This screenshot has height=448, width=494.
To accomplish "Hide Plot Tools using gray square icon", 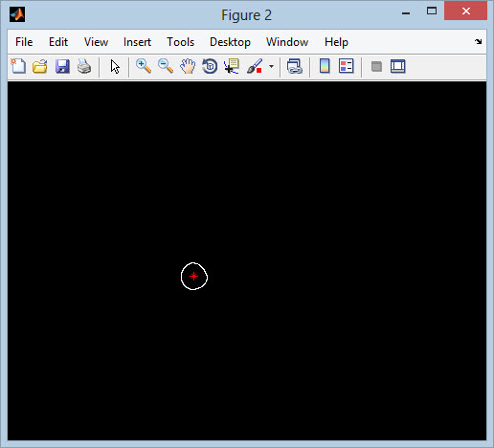I will pyautogui.click(x=376, y=66).
